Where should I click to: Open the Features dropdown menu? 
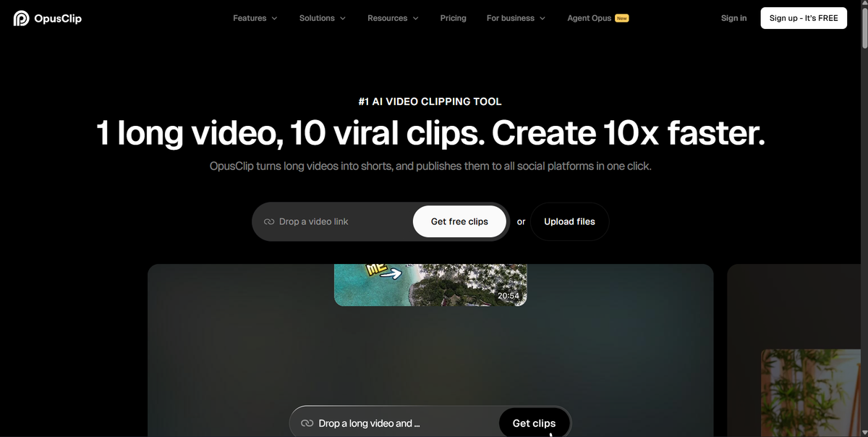[255, 18]
